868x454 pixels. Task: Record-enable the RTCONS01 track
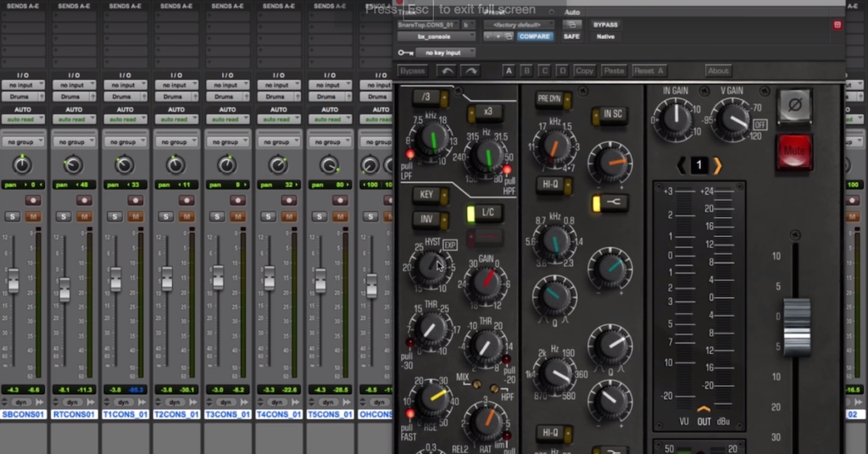pos(84,200)
